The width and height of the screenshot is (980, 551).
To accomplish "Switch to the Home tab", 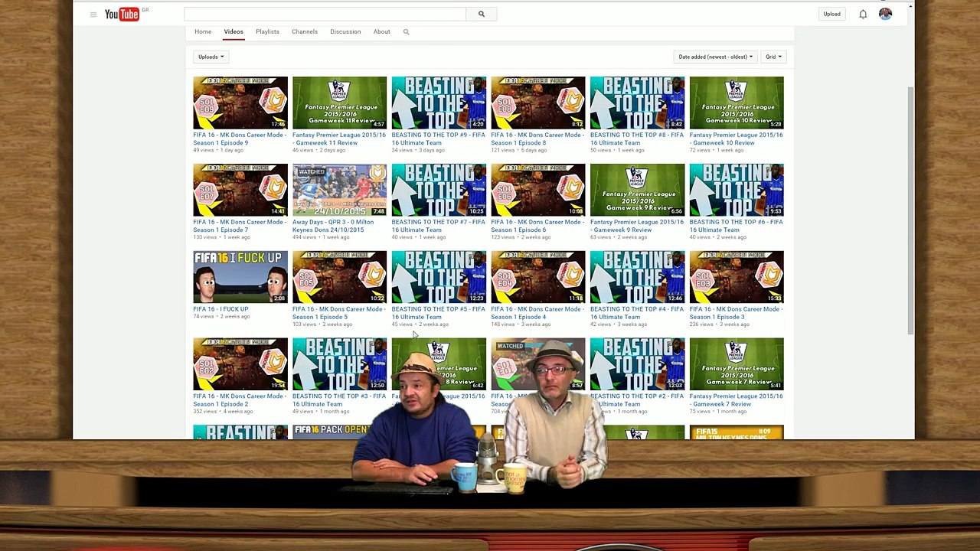I will click(x=203, y=32).
